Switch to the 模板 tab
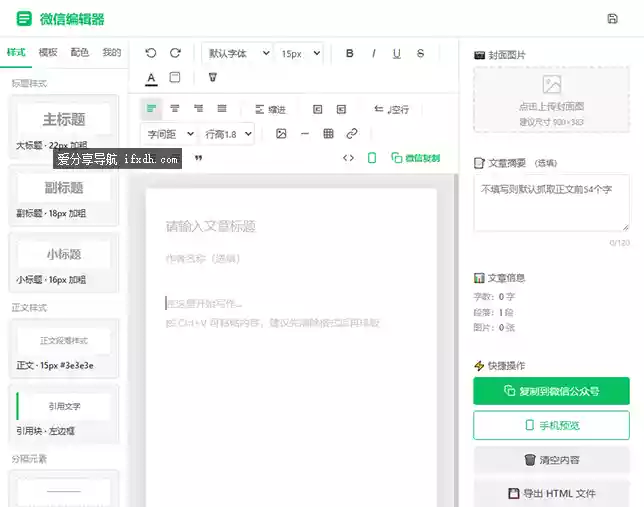Image resolution: width=644 pixels, height=507 pixels. 48,52
